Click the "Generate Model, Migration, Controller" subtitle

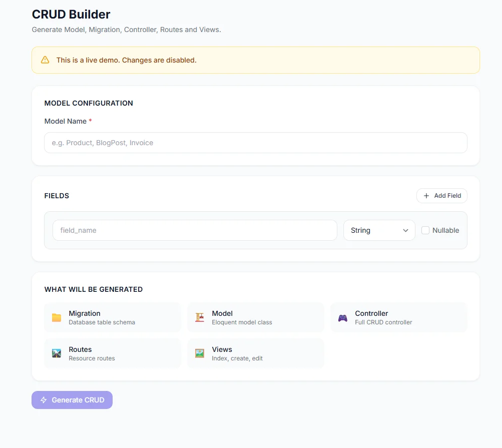(x=127, y=30)
